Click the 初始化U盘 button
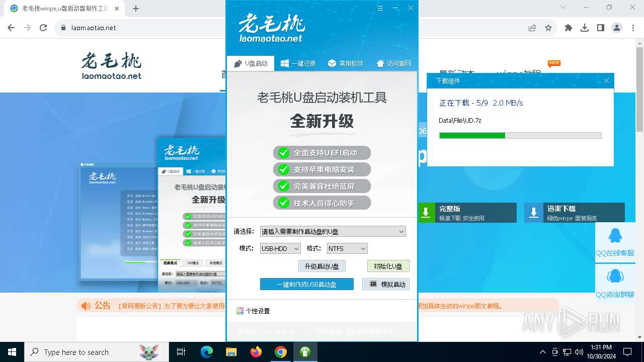Screen dimensions: 644x362 point(388,266)
